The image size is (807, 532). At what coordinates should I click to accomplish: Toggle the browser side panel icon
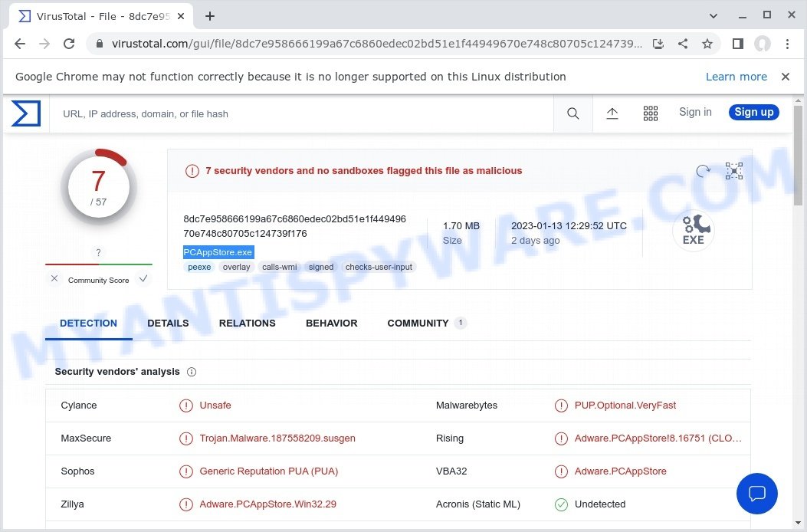[737, 44]
